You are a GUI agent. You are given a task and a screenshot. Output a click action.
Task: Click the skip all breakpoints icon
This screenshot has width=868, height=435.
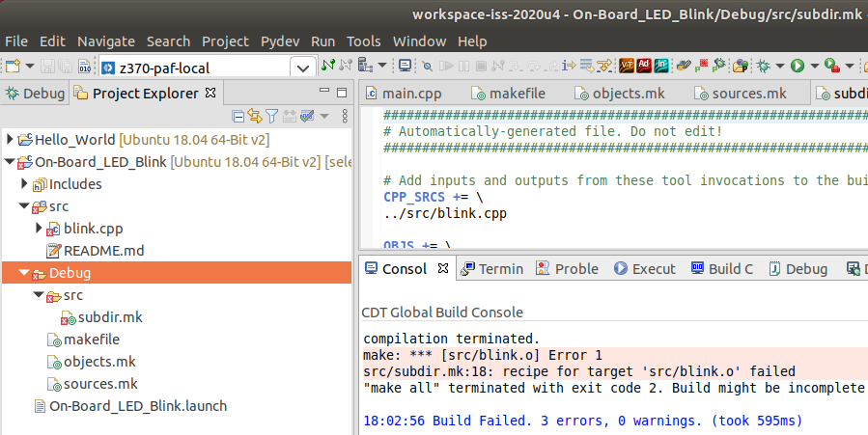pyautogui.click(x=427, y=67)
